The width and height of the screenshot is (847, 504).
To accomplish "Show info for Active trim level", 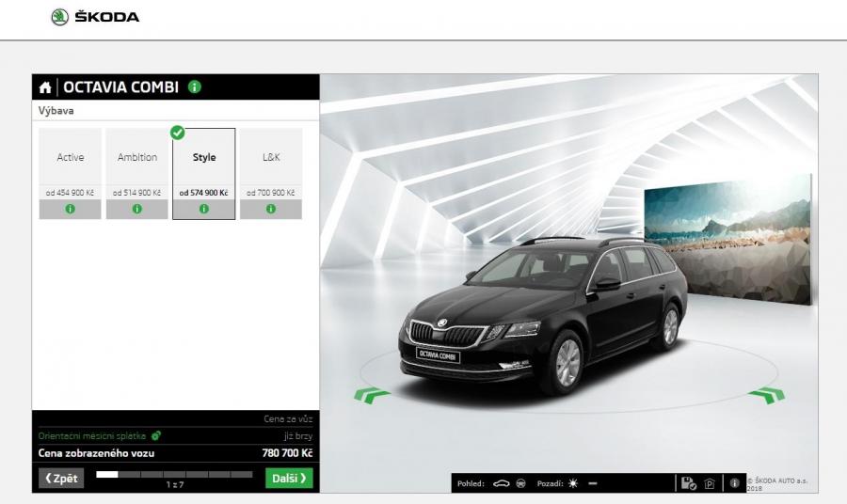I will (x=71, y=209).
